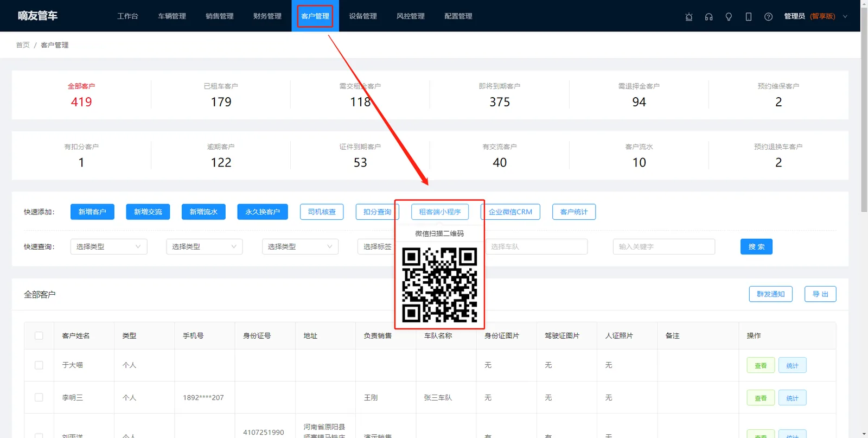868x438 pixels.
Task: Open 司机核查
Action: (x=322, y=212)
